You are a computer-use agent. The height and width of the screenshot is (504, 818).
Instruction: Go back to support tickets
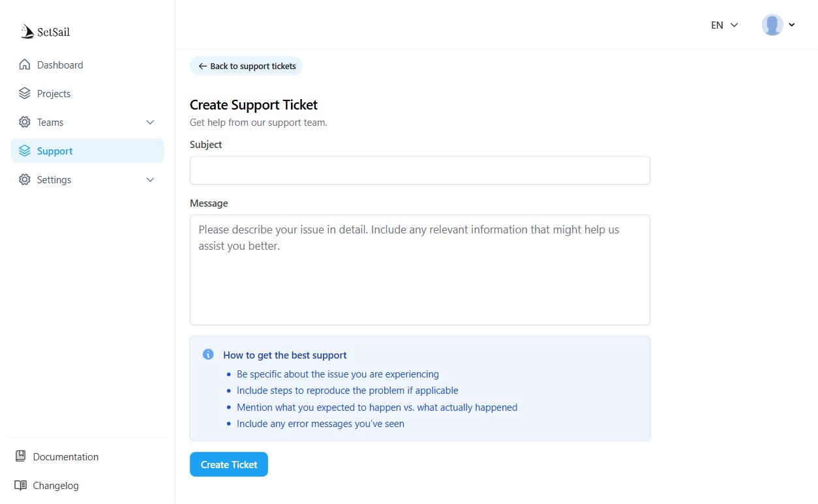pyautogui.click(x=247, y=66)
